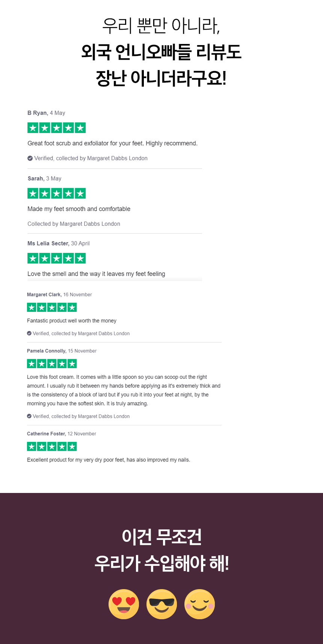The height and width of the screenshot is (644, 323).
Task: Click the "장난 아니더라구요!" headline
Action: point(161,78)
